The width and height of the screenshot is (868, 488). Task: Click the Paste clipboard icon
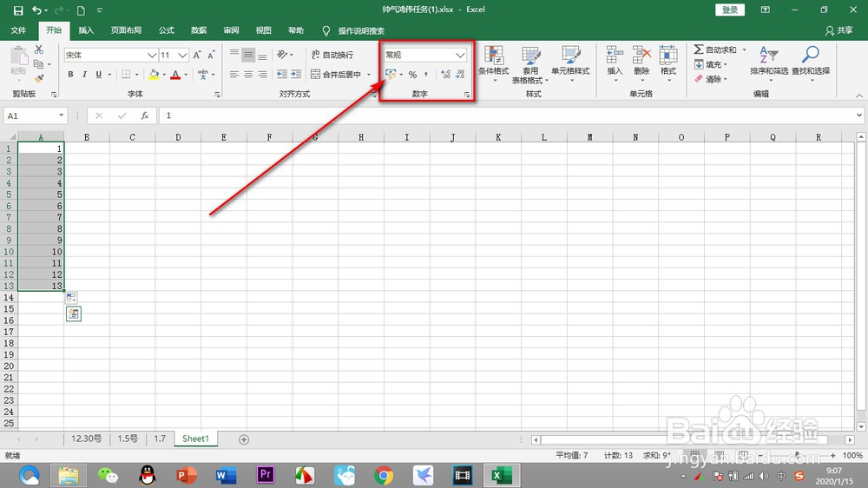pyautogui.click(x=18, y=56)
